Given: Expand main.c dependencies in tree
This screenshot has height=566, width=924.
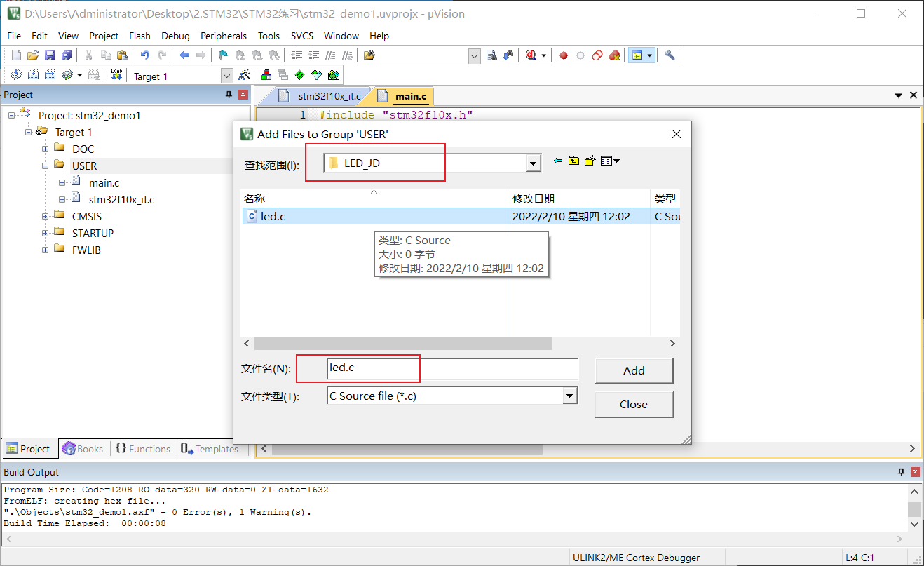Looking at the screenshot, I should 62,182.
